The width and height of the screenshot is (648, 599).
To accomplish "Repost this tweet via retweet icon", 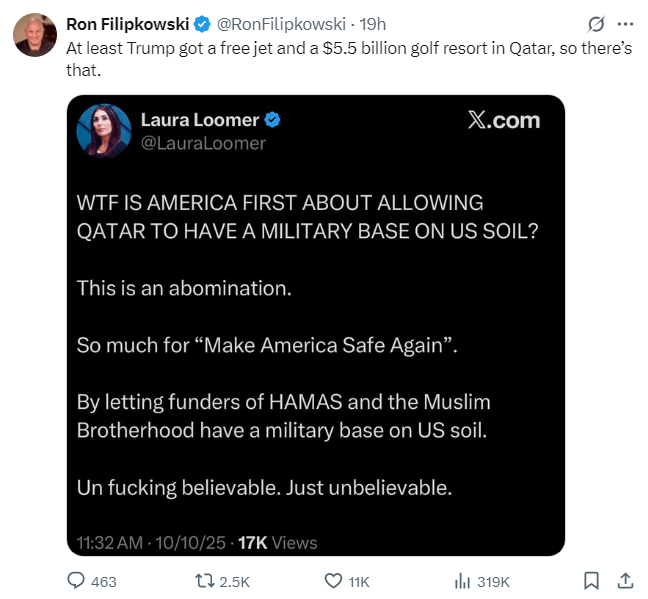I will (x=204, y=580).
